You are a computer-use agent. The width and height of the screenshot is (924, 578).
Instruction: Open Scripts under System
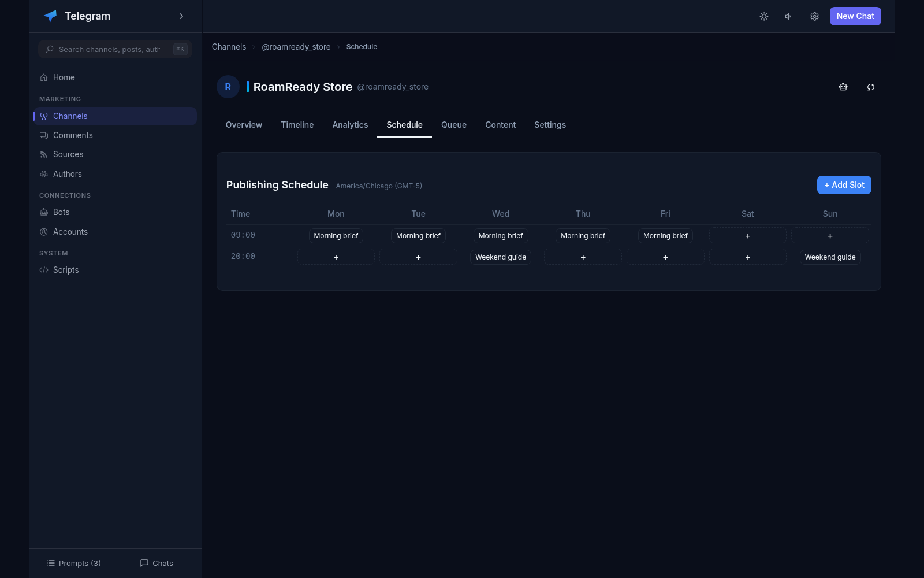coord(115,270)
